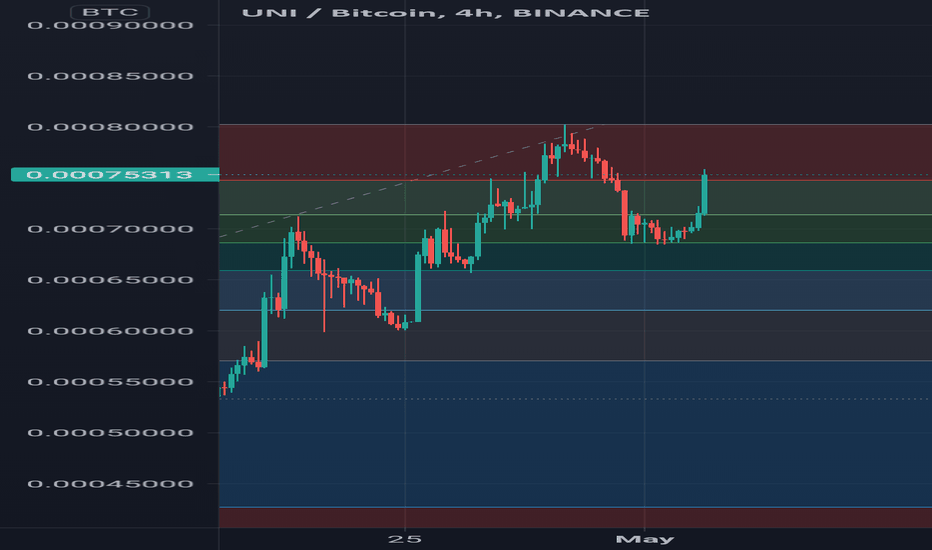
Task: Click the 0.00080000 price axis label
Action: tap(111, 127)
